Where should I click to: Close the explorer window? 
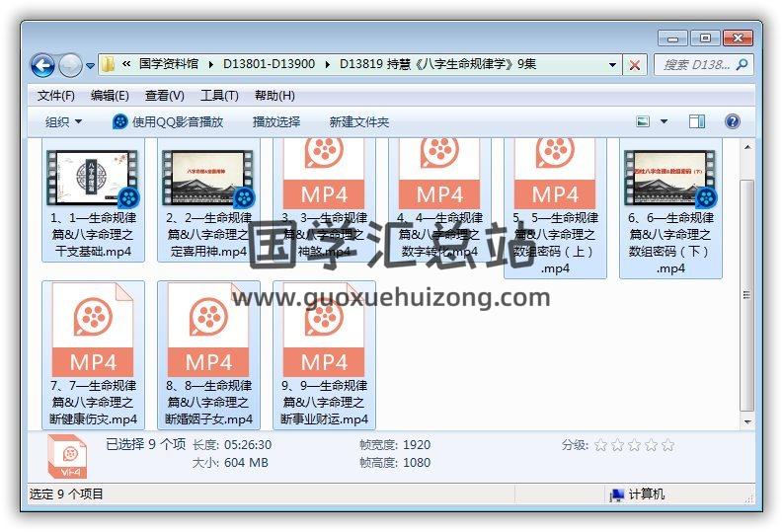(x=738, y=38)
